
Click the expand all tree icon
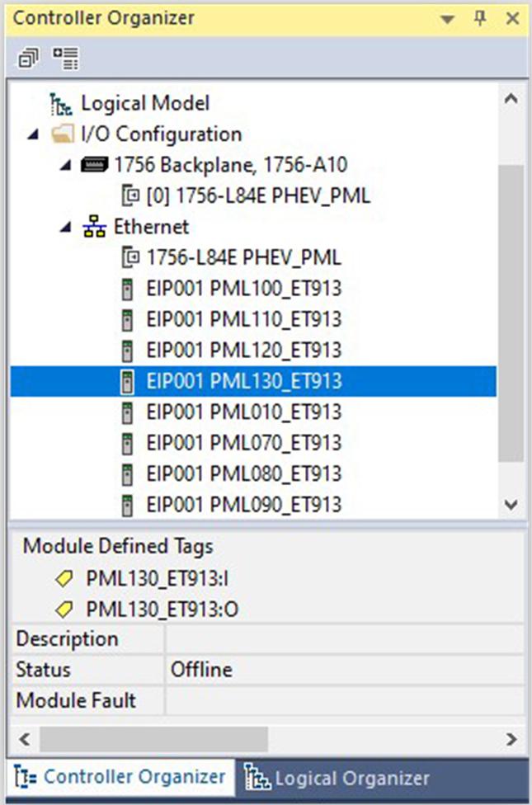click(x=65, y=58)
